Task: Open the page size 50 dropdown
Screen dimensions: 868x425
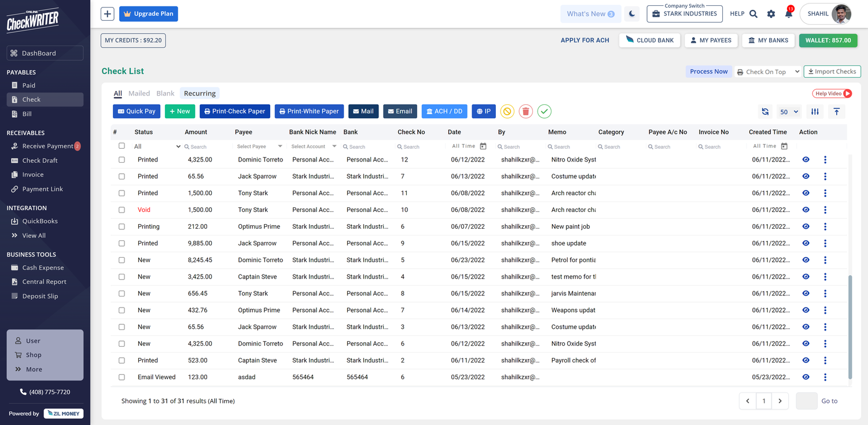Action: (x=789, y=111)
